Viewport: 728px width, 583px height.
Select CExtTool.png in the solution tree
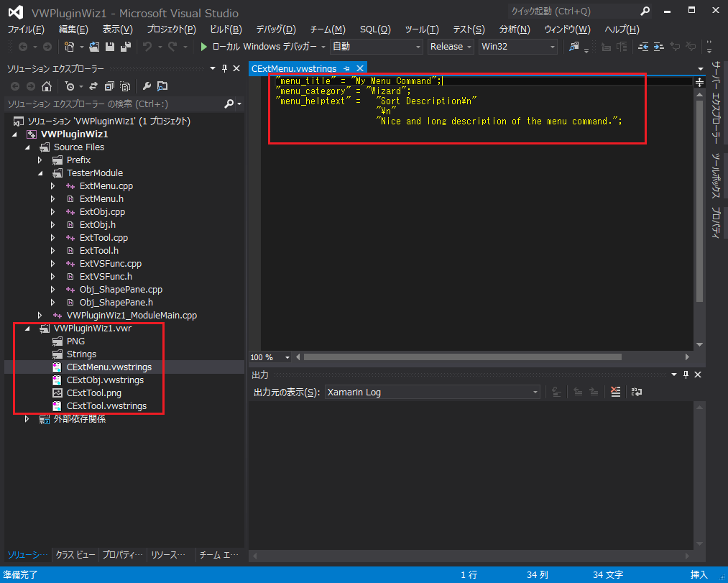[93, 393]
